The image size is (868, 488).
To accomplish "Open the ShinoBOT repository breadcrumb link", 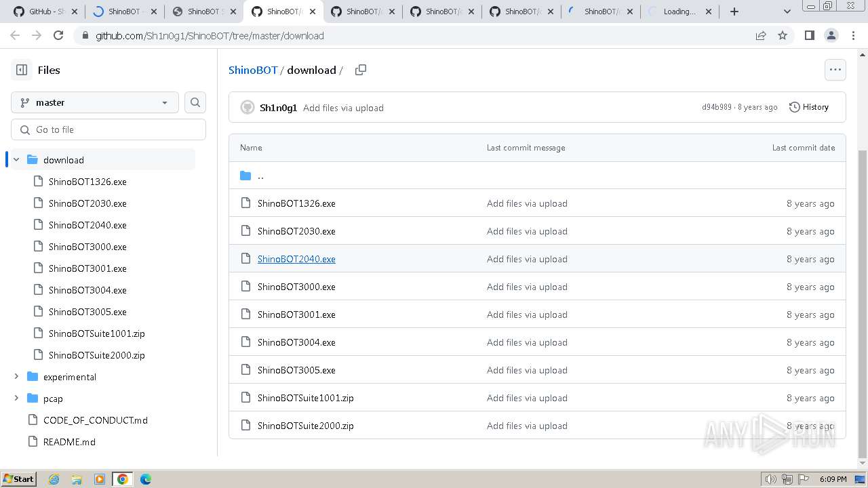I will (x=253, y=70).
